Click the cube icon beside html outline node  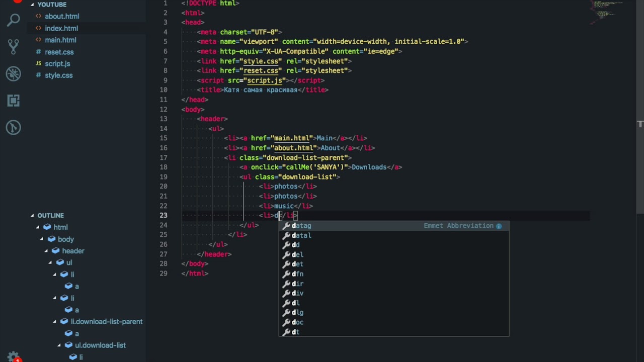click(x=47, y=227)
